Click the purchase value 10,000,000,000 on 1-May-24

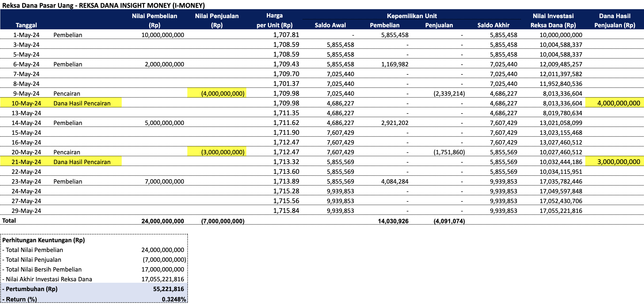[x=163, y=35]
